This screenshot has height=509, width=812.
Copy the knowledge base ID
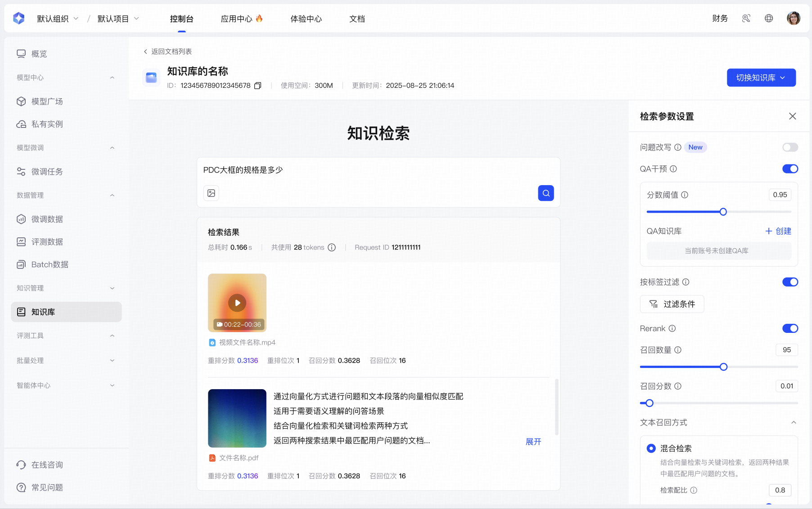tap(258, 86)
